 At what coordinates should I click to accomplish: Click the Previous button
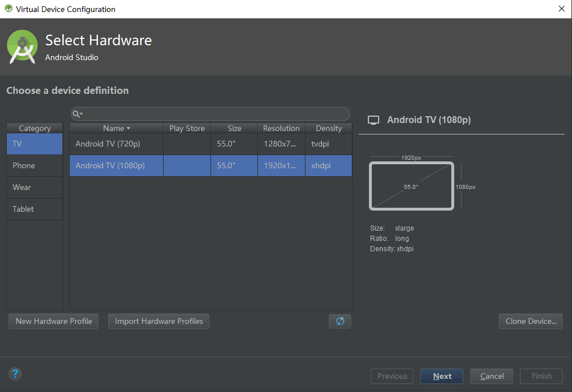click(392, 377)
